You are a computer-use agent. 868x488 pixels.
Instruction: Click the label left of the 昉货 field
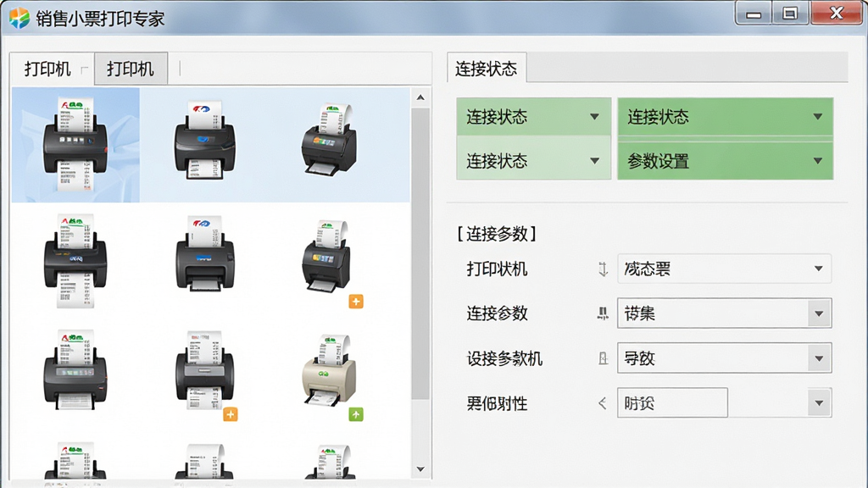(497, 403)
